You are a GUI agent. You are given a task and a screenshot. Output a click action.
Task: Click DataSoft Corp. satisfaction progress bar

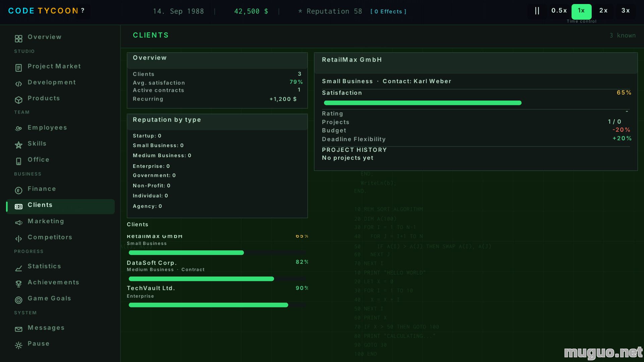tap(217, 279)
